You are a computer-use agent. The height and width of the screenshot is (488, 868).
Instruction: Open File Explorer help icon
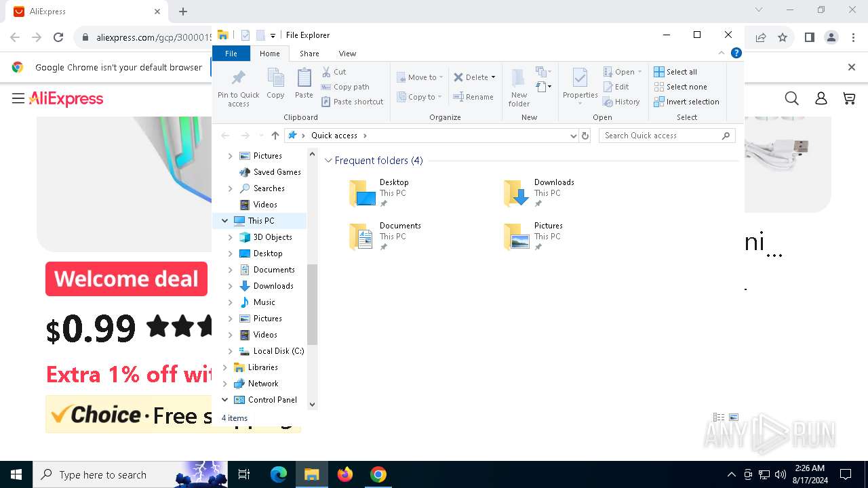tap(736, 53)
